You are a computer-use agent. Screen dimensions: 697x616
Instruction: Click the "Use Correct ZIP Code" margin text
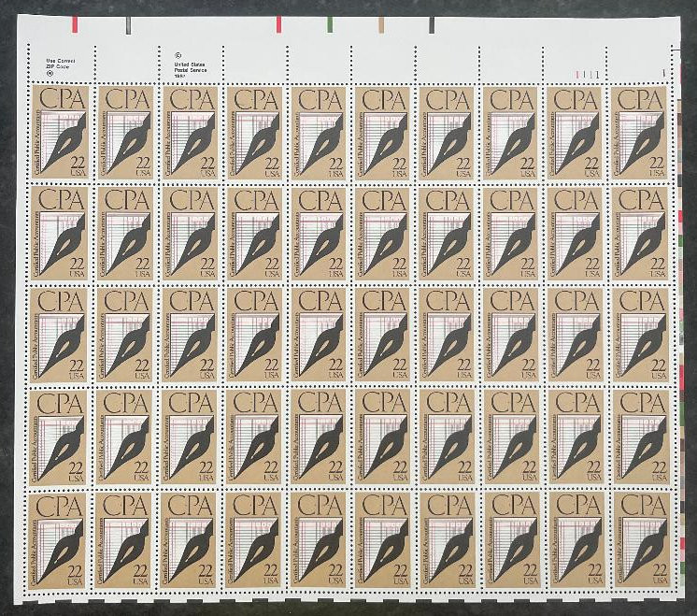[61, 64]
